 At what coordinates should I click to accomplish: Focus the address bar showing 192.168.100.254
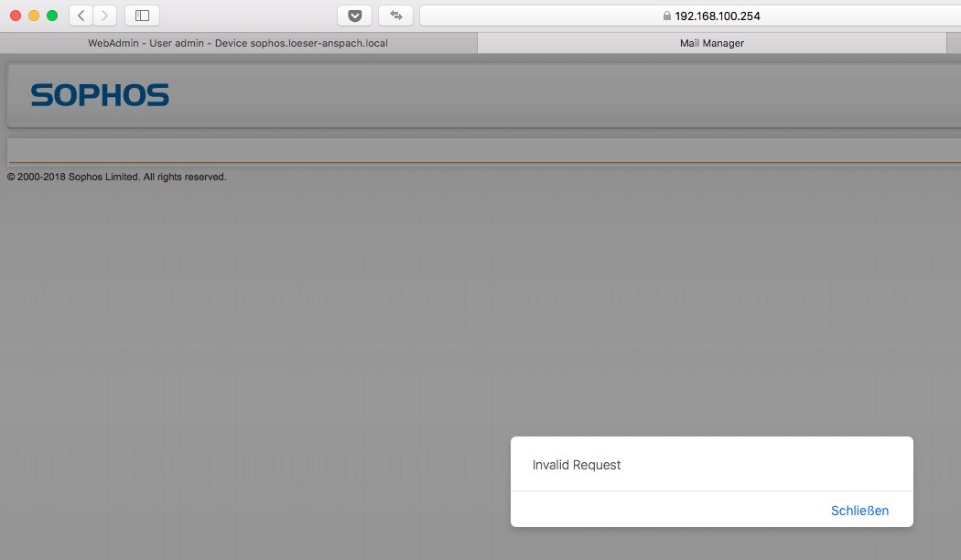point(690,16)
